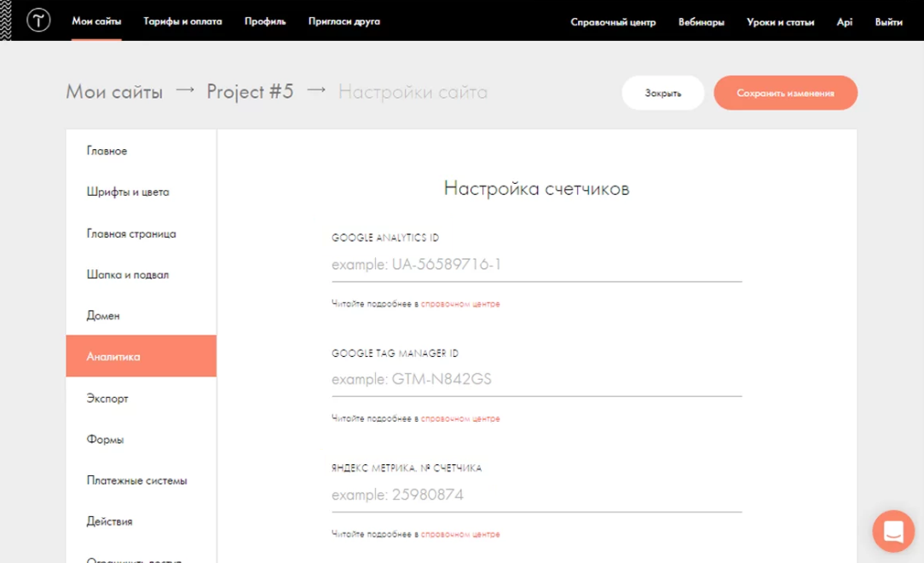Click the Tilda logo icon
The width and height of the screenshot is (924, 563).
(38, 21)
